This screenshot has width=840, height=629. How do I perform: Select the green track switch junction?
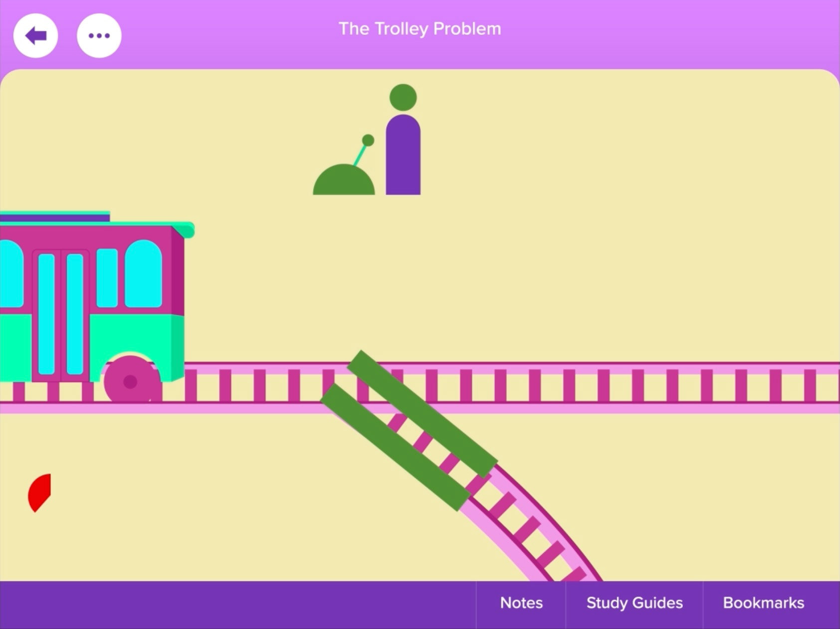409,430
